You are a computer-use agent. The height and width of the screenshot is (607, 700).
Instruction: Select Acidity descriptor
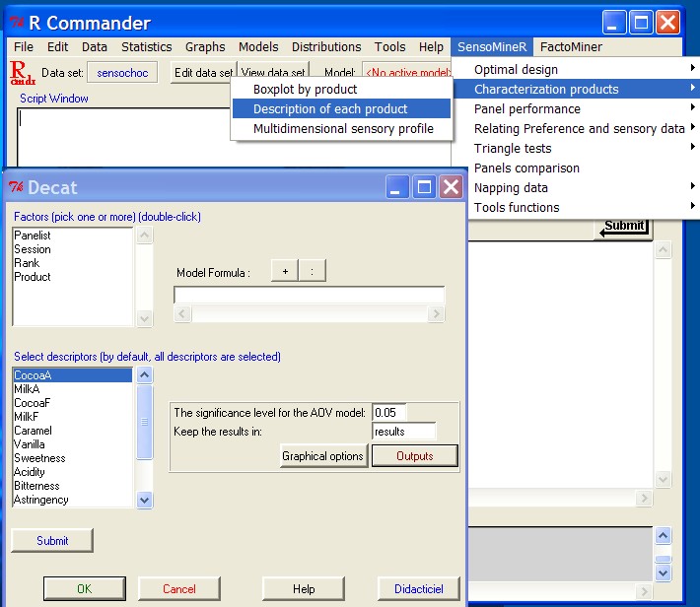pos(72,472)
